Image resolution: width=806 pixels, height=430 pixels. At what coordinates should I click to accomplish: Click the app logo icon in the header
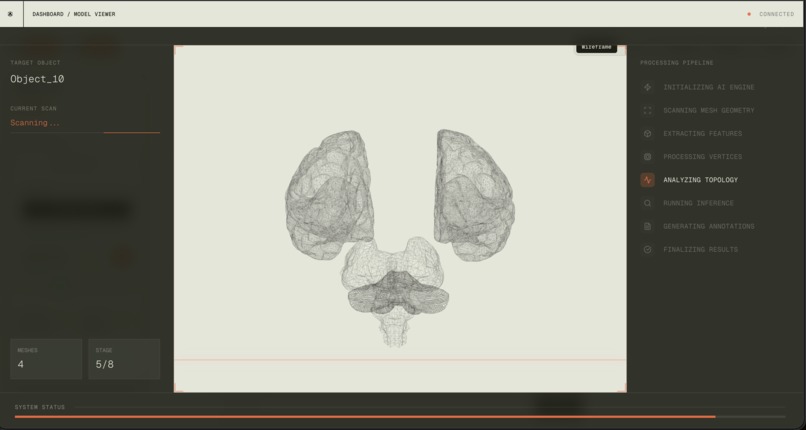coord(10,14)
